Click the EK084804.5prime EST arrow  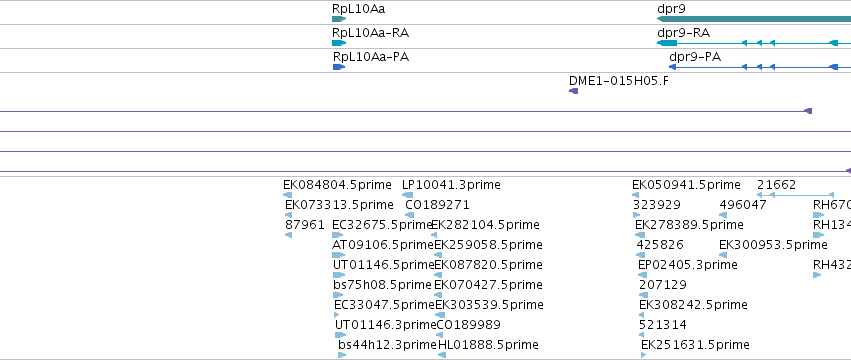pyautogui.click(x=288, y=195)
